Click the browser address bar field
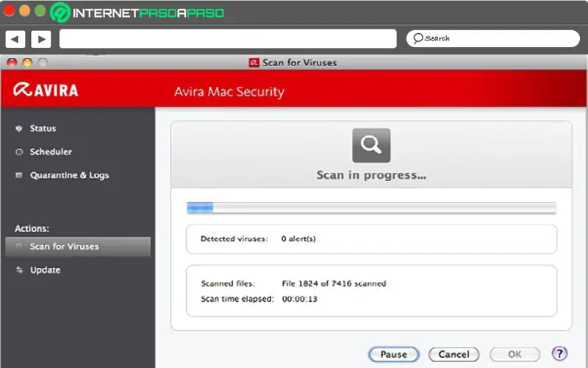 [x=228, y=38]
